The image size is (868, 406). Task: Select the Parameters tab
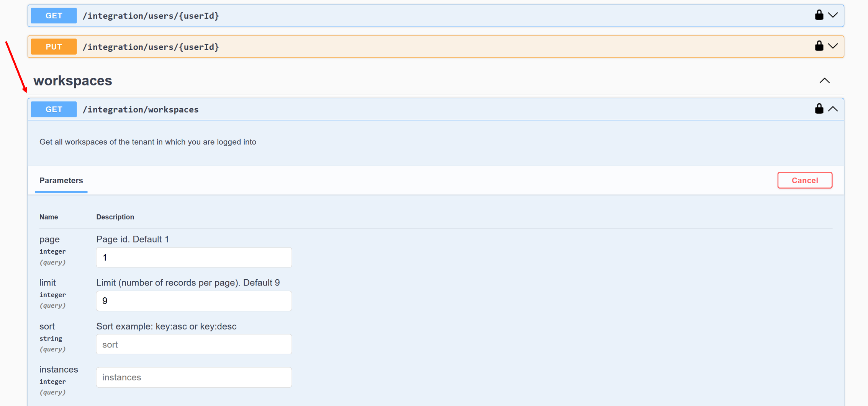click(x=61, y=181)
